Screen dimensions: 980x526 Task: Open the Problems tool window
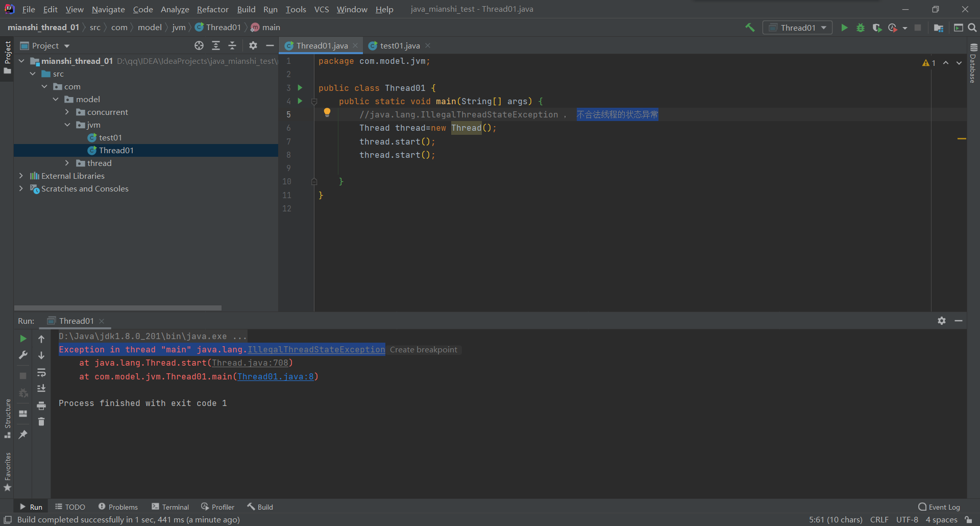tap(118, 507)
